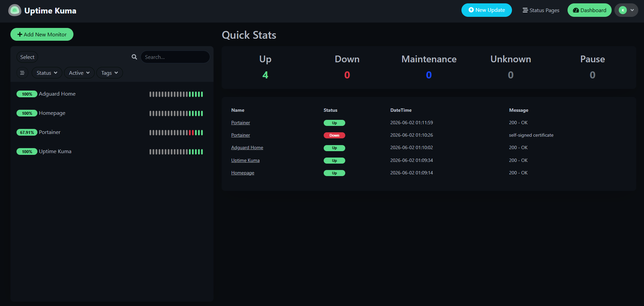
Task: Open the Dashboard tab
Action: (589, 10)
